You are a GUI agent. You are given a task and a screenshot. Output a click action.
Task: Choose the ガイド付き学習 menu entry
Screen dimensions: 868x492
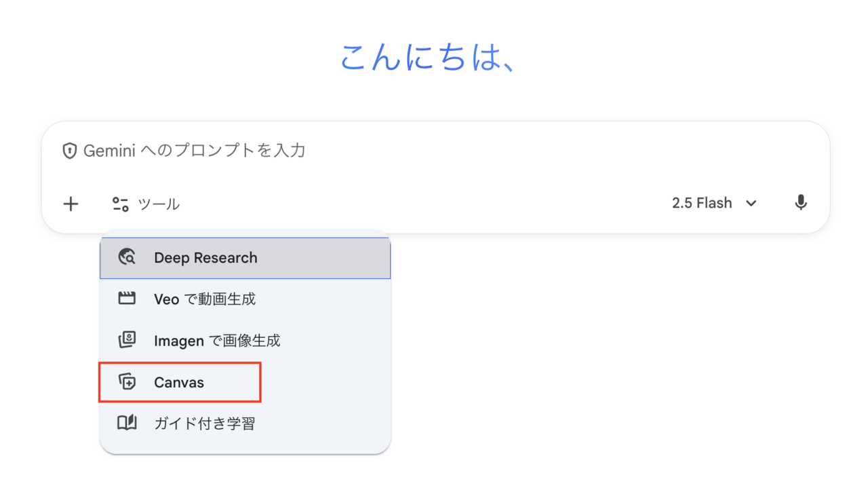(205, 423)
